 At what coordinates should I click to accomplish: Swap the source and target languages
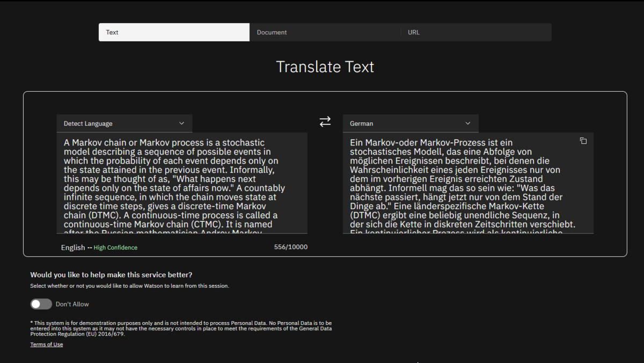click(325, 122)
